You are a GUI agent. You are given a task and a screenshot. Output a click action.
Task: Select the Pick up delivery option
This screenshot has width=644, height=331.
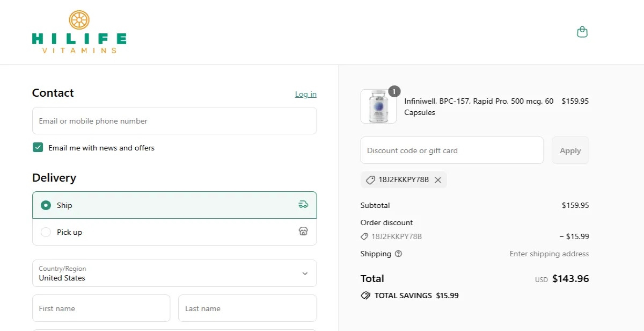[174, 232]
